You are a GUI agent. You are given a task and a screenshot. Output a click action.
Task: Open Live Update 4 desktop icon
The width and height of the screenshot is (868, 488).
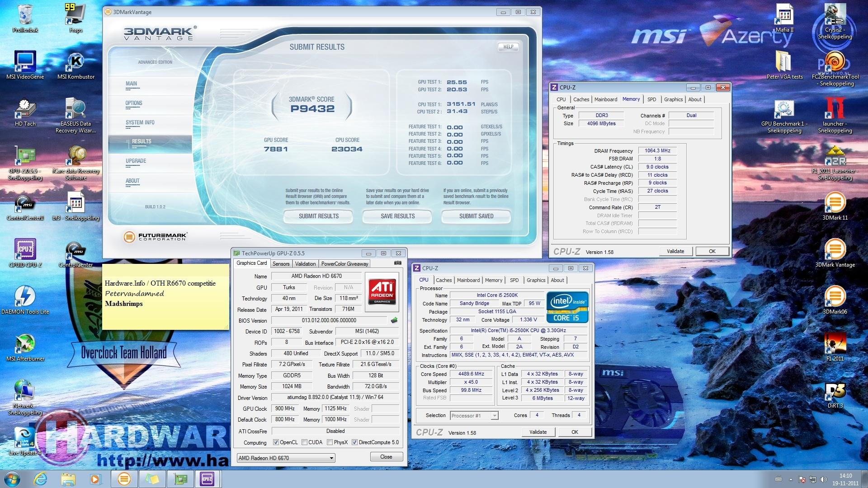click(x=25, y=441)
